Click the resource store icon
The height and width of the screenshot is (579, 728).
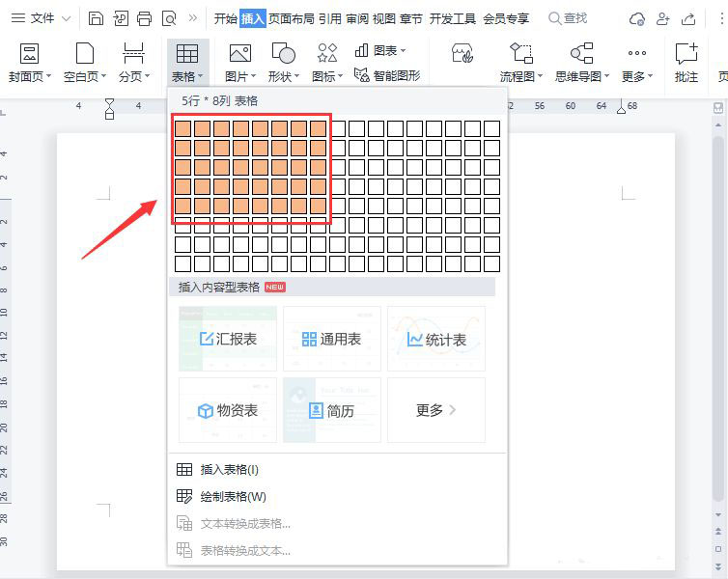click(462, 53)
